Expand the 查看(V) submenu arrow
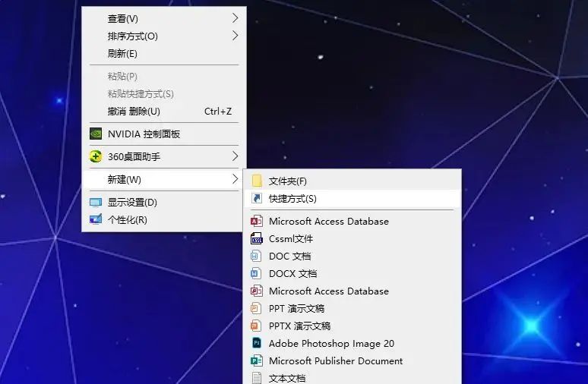Viewport: 588px width, 384px height. pos(235,18)
